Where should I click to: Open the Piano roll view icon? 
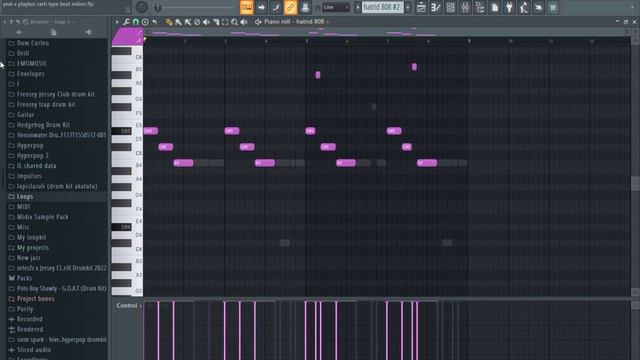click(x=436, y=7)
